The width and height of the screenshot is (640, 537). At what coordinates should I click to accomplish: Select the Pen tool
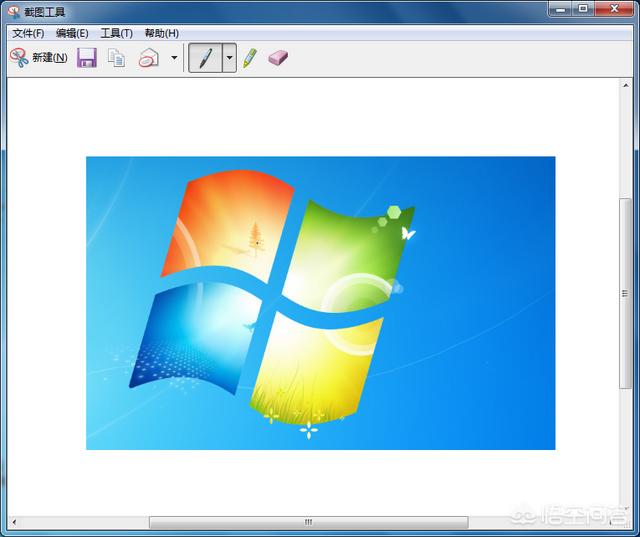coord(205,58)
